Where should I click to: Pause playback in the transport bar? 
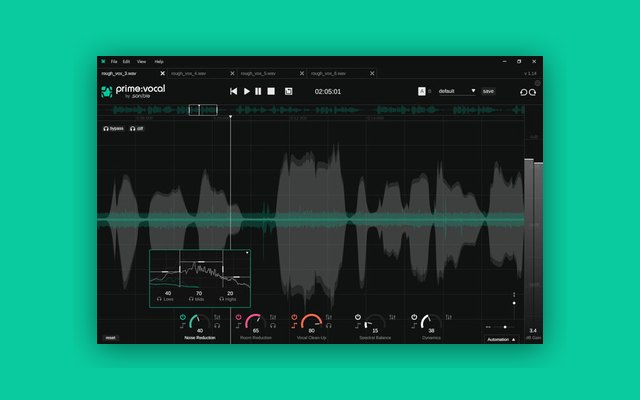[x=258, y=91]
